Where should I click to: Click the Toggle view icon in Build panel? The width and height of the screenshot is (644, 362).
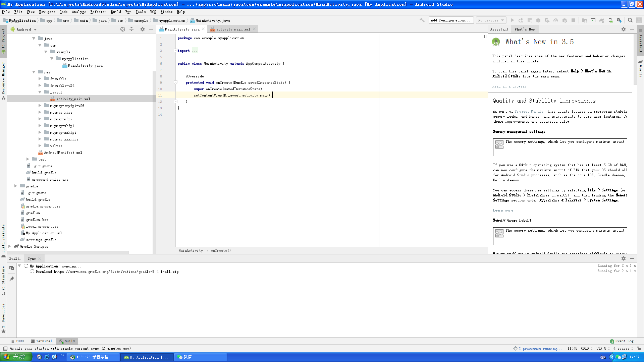coord(12,268)
